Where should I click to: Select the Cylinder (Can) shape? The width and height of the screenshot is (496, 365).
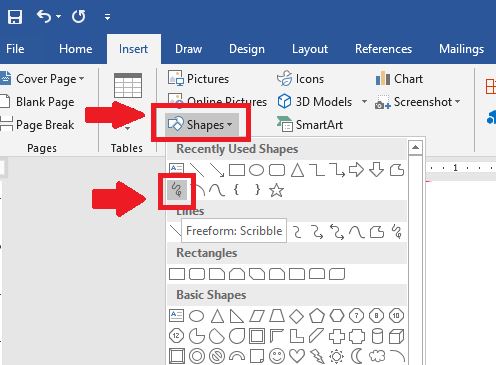coord(377,336)
